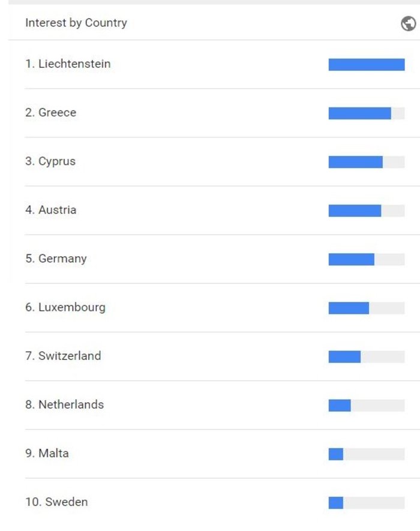Select the Malta country name
Image resolution: width=420 pixels, height=531 pixels.
(x=47, y=453)
